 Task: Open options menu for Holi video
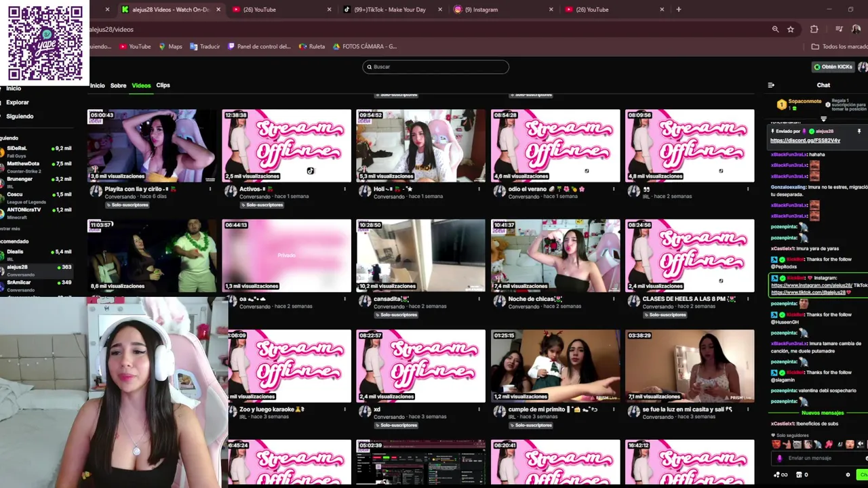pyautogui.click(x=479, y=189)
